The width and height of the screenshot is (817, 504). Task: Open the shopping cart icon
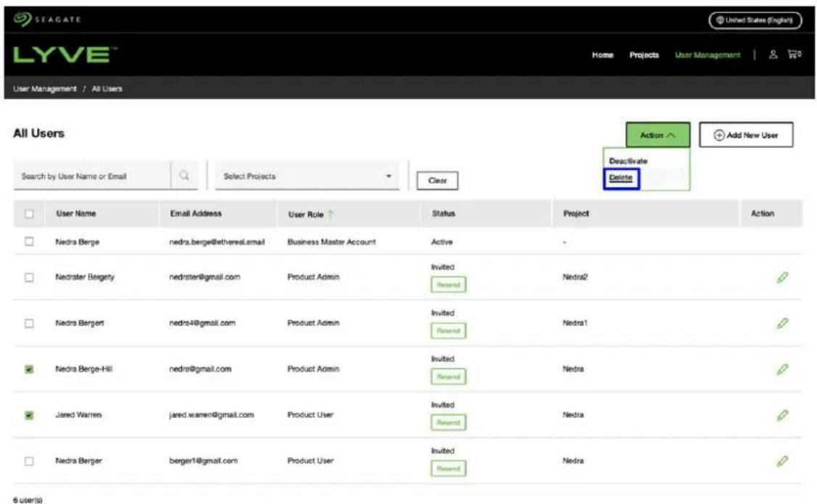tap(794, 54)
